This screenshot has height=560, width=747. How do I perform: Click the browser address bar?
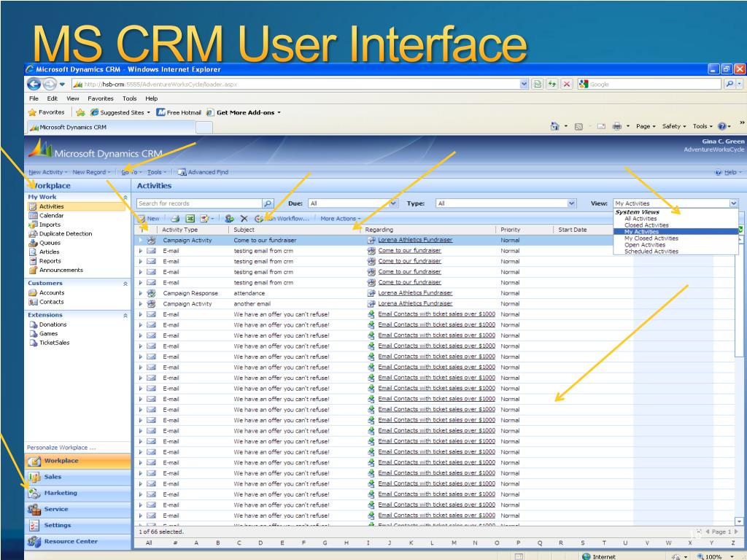click(295, 85)
